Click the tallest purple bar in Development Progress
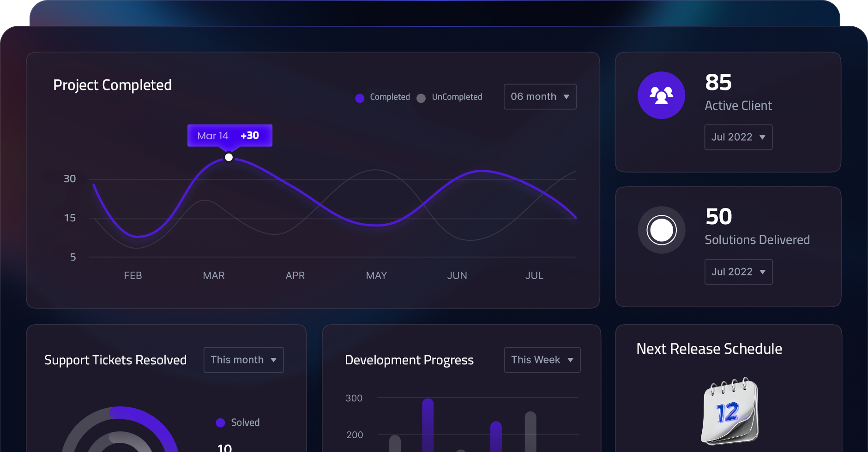This screenshot has width=868, height=452. (428, 424)
